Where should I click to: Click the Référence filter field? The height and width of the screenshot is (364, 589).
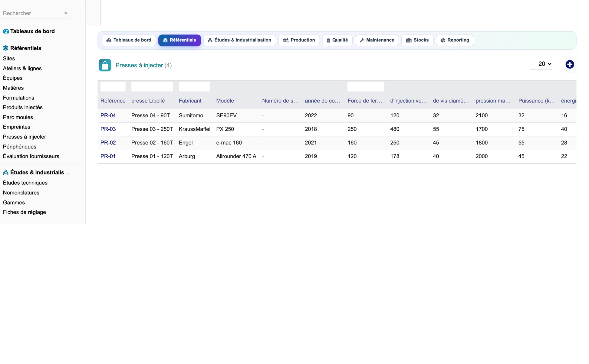(113, 86)
